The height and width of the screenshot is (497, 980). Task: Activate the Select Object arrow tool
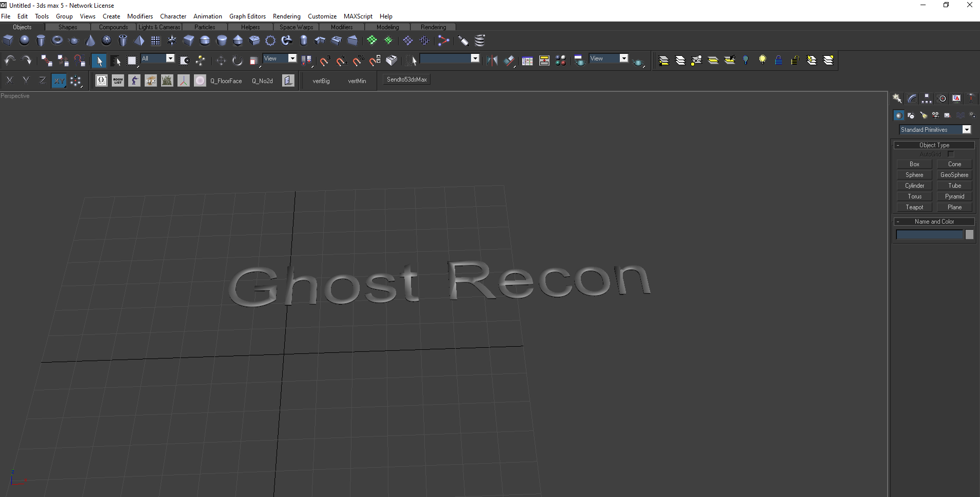tap(99, 61)
